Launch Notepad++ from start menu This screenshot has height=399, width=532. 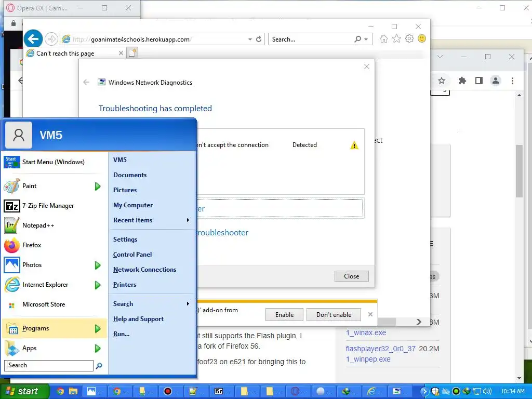(54, 225)
